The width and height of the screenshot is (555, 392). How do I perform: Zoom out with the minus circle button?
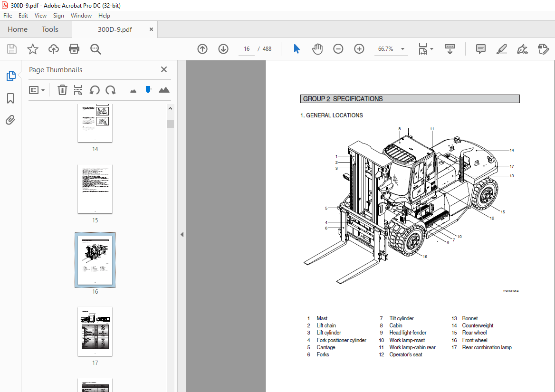338,49
